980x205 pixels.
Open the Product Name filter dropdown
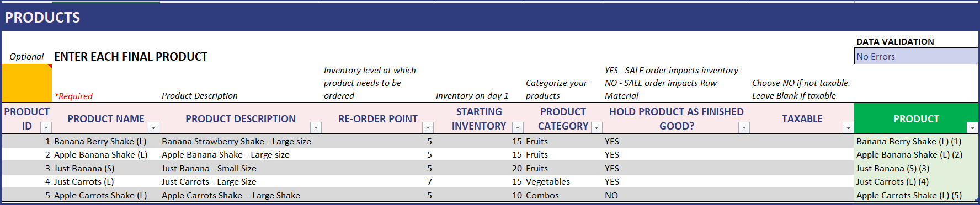click(x=154, y=128)
